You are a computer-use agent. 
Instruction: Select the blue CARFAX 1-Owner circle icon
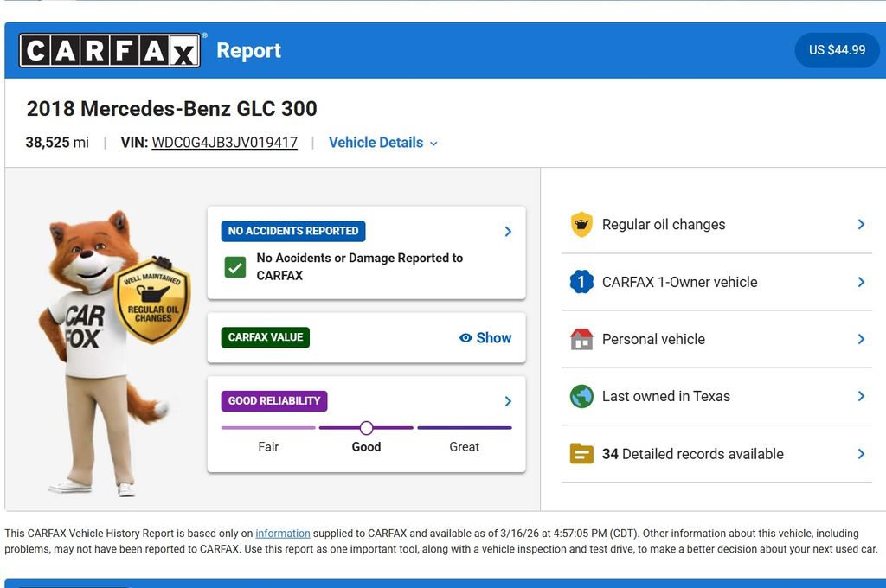pos(581,281)
